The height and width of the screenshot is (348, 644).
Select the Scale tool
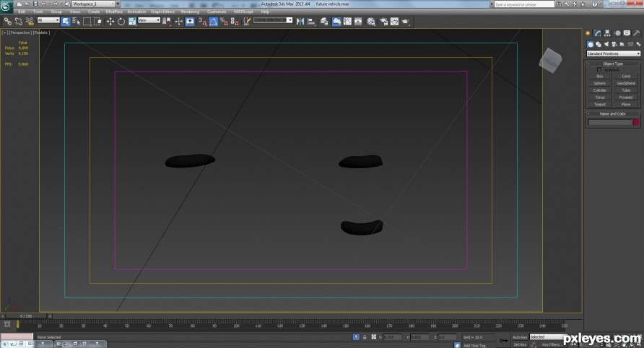pos(132,22)
